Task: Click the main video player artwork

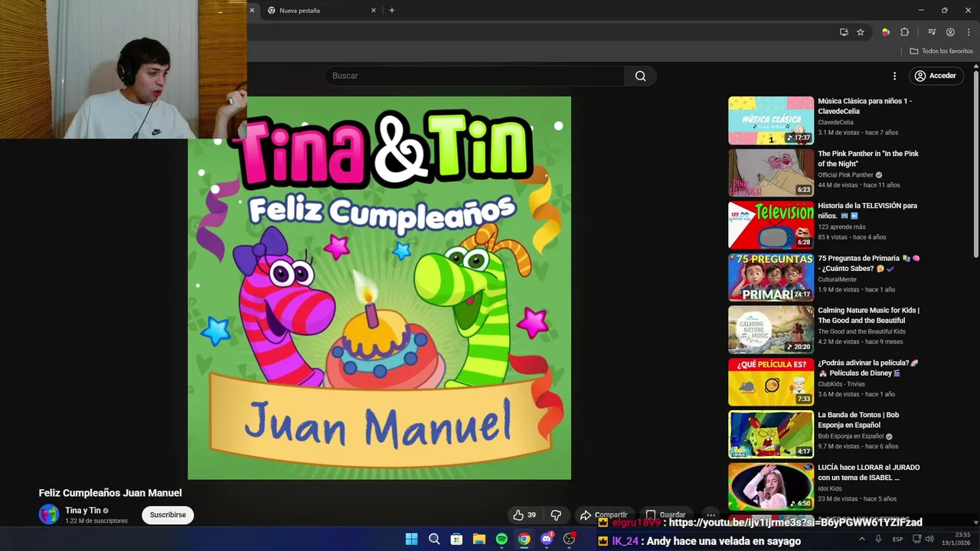Action: point(379,288)
